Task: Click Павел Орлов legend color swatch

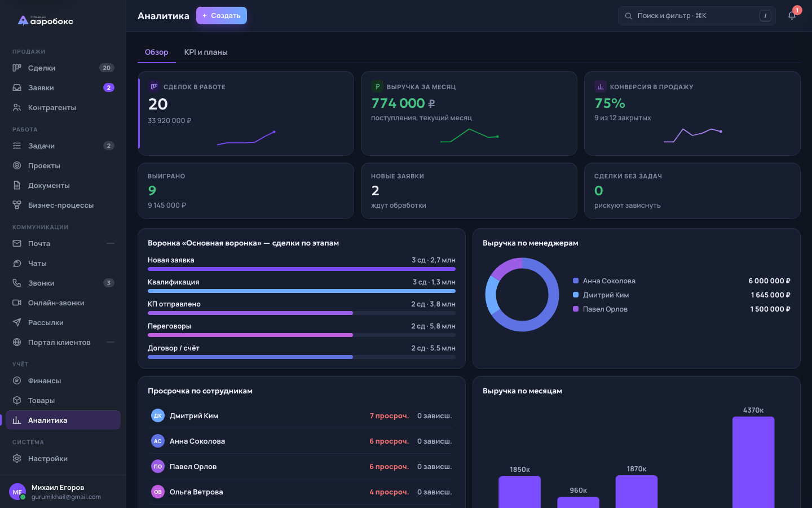Action: coord(576,309)
